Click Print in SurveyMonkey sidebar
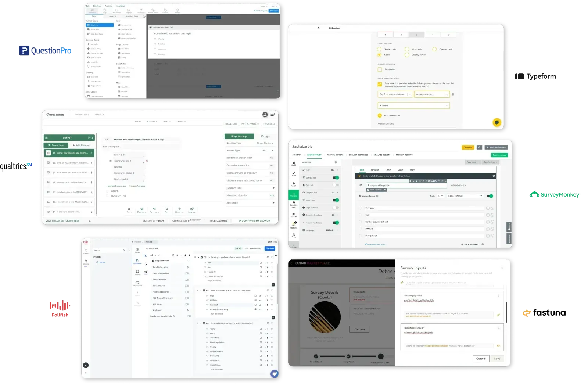This screenshot has width=588, height=384. click(x=294, y=236)
